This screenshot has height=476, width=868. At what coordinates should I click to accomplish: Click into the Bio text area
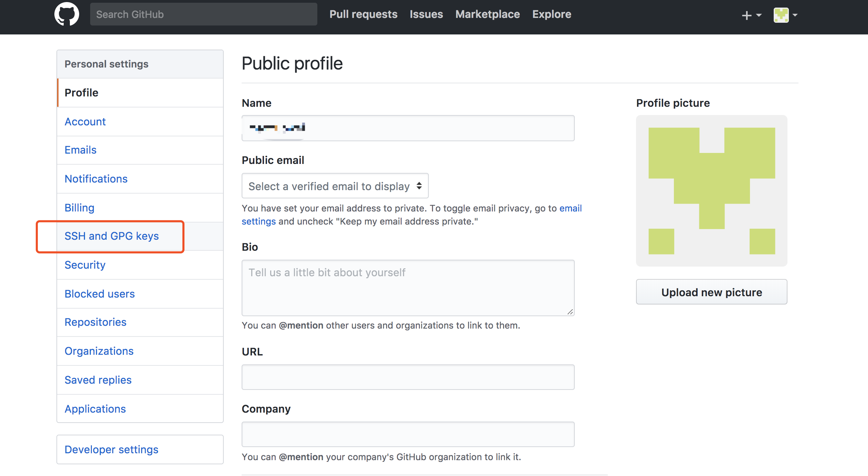(408, 288)
